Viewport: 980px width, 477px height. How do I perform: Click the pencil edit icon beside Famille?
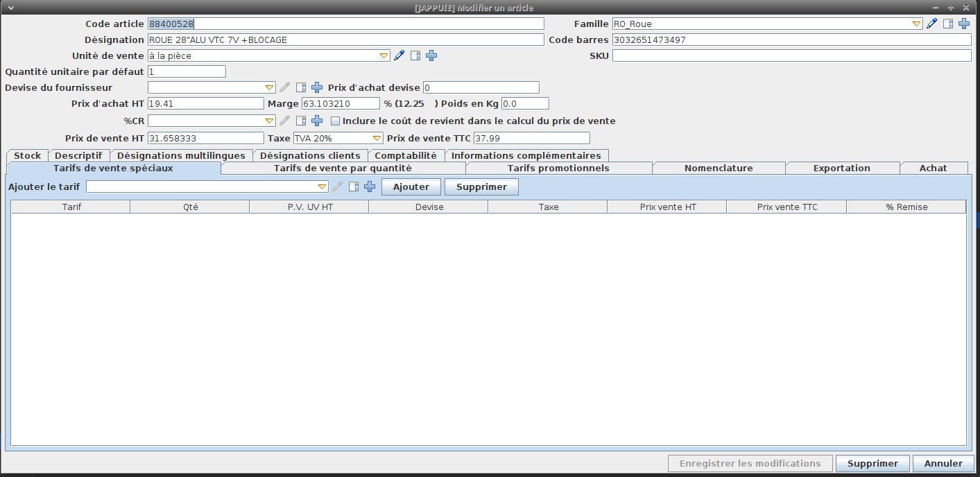pos(931,24)
